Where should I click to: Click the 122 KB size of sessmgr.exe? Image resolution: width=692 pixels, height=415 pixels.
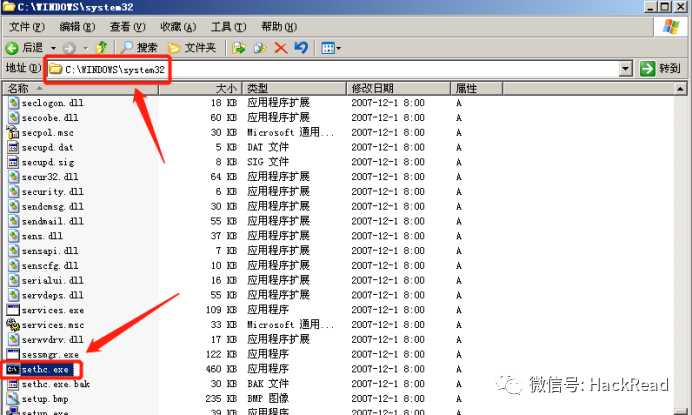221,354
